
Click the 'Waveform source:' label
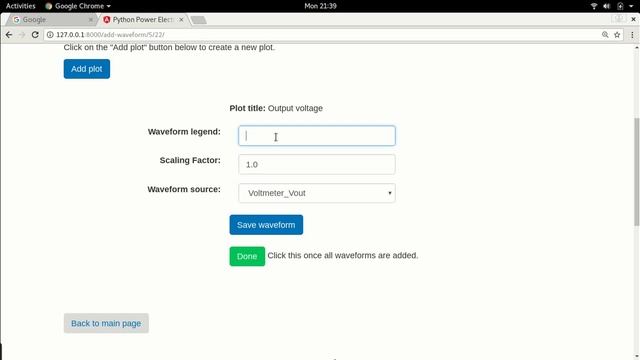tap(184, 189)
